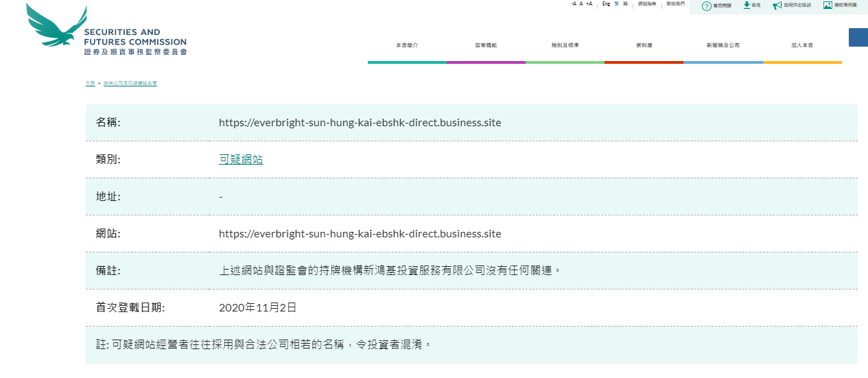Increase font size with +A
This screenshot has height=378, width=868.
coord(589,4)
